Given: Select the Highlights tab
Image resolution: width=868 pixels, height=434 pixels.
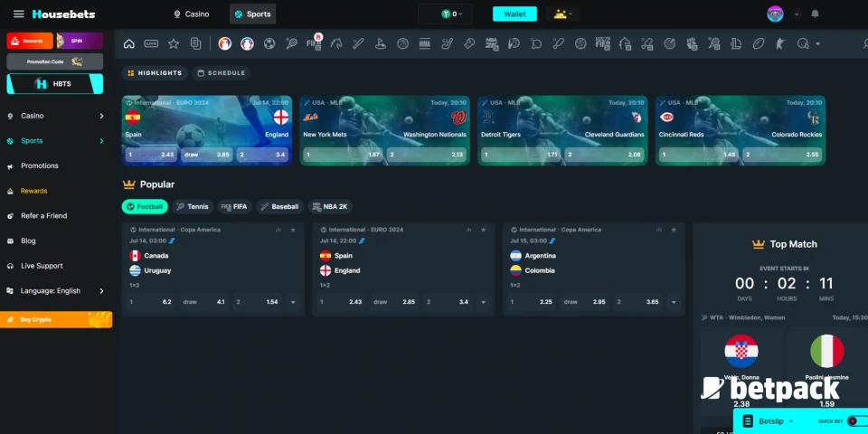Looking at the screenshot, I should coord(155,73).
